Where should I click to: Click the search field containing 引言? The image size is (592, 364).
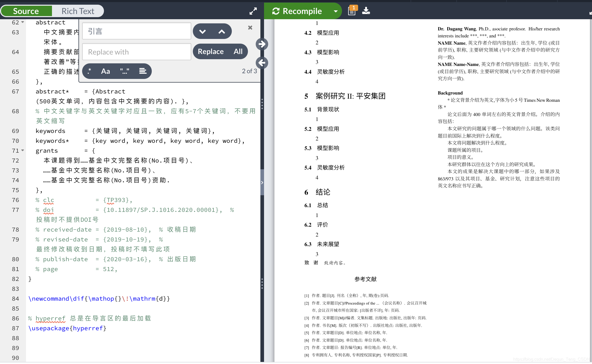point(137,31)
